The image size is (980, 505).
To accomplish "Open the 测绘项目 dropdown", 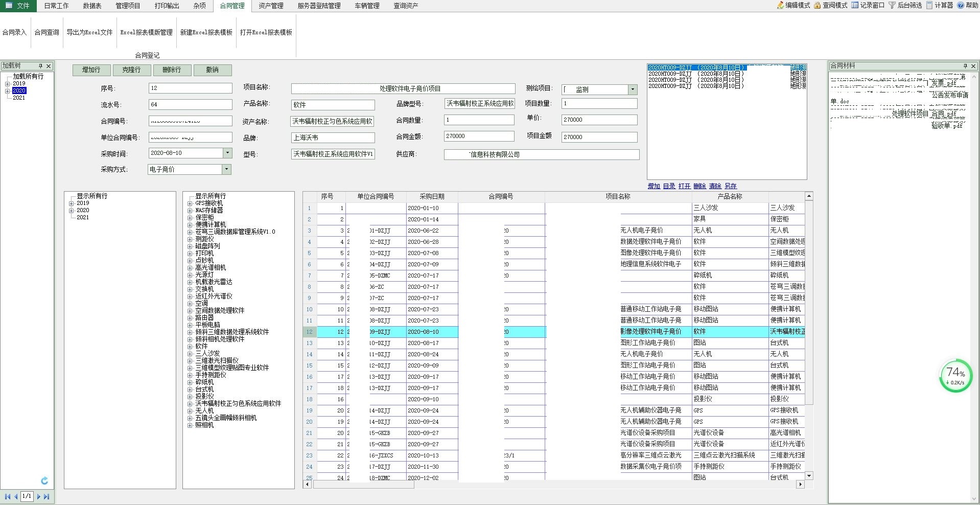I will pyautogui.click(x=633, y=89).
